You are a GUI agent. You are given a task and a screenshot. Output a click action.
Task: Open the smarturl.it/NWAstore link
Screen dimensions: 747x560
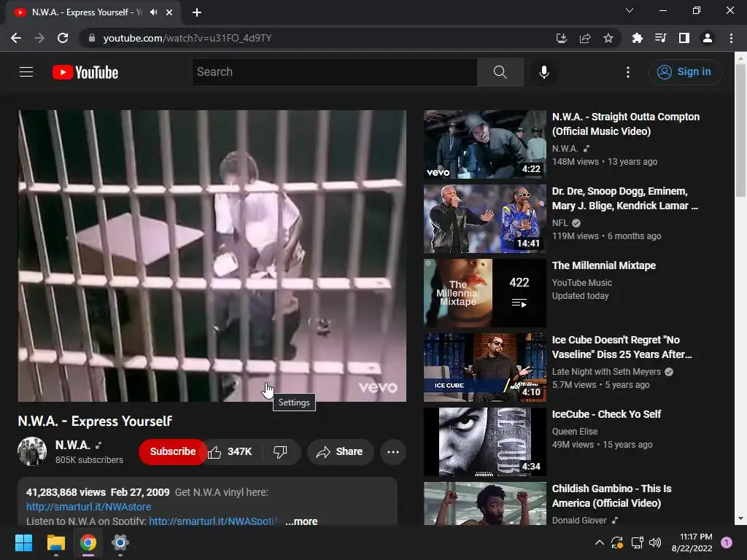(x=88, y=507)
